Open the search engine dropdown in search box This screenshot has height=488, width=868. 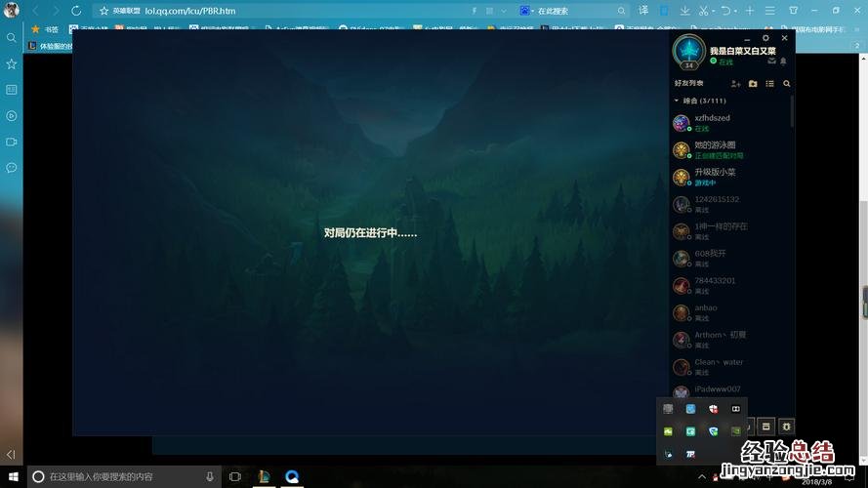[x=526, y=11]
